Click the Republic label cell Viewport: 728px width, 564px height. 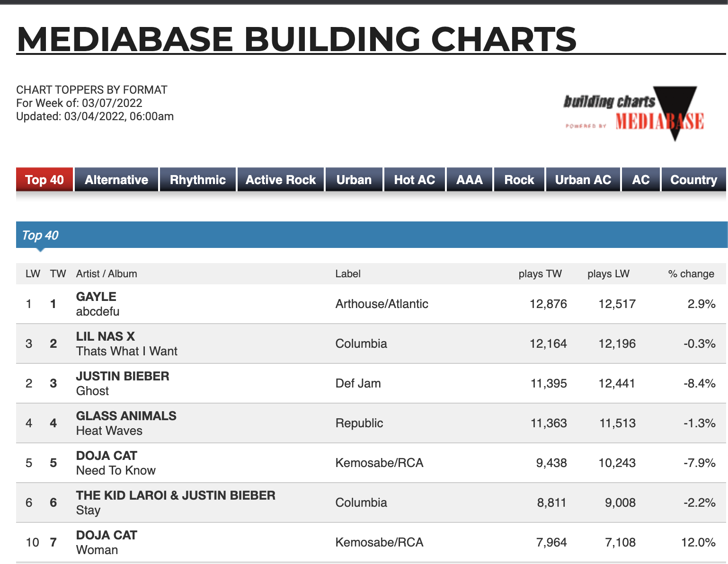coord(359,423)
